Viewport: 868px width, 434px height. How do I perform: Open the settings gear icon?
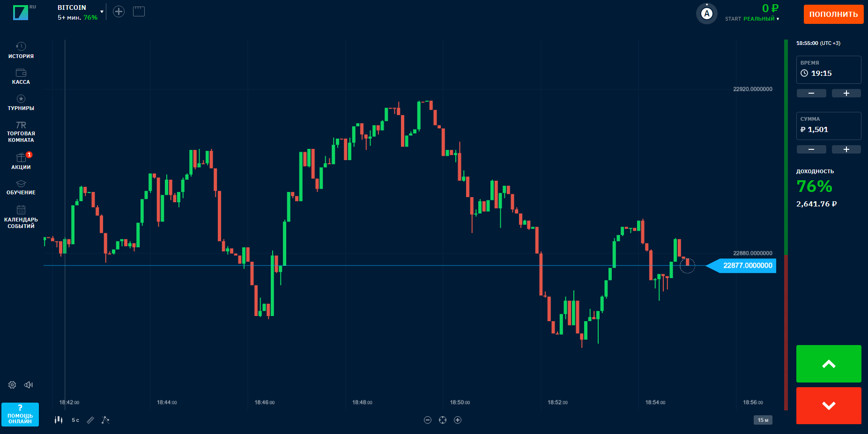pos(12,385)
